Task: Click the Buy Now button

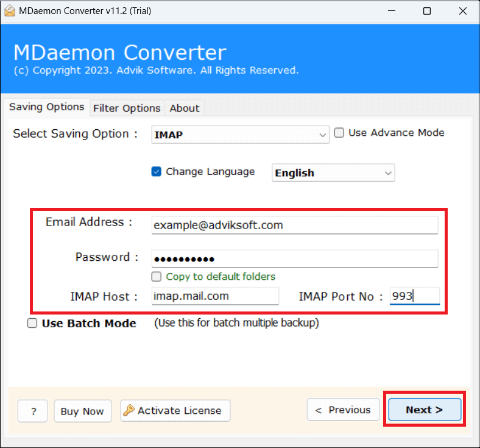Action: click(83, 411)
